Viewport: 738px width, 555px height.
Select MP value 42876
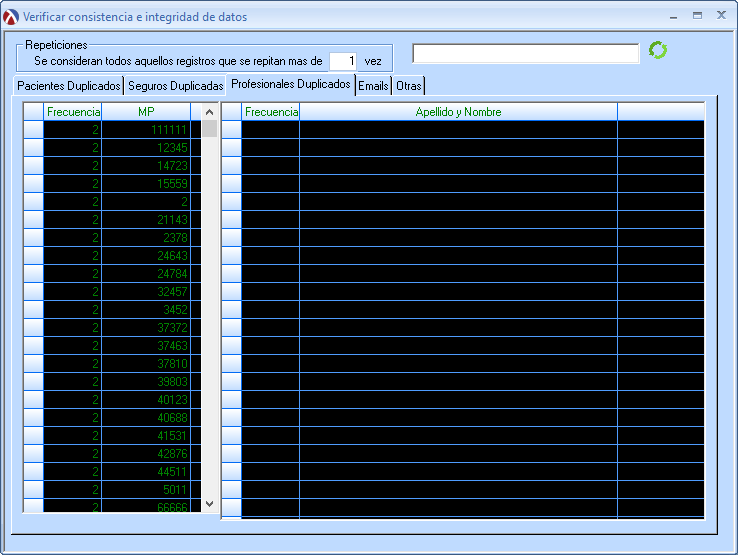click(x=146, y=454)
